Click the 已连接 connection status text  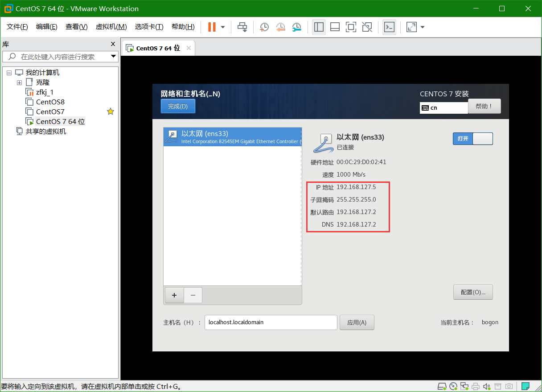point(345,147)
